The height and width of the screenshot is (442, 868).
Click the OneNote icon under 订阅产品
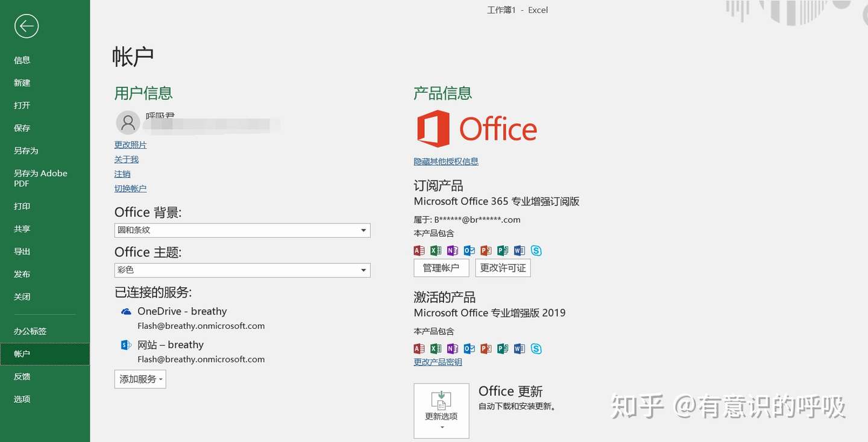tap(453, 251)
